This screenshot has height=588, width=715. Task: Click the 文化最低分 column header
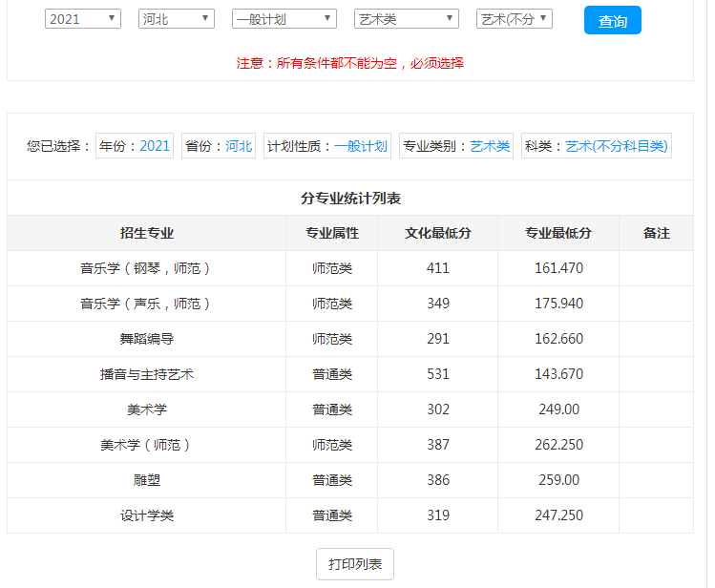pos(437,233)
